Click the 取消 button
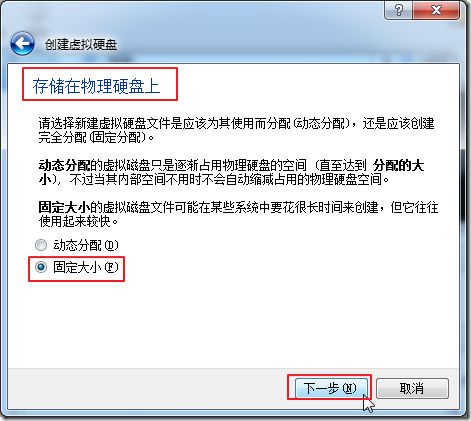 pyautogui.click(x=412, y=388)
